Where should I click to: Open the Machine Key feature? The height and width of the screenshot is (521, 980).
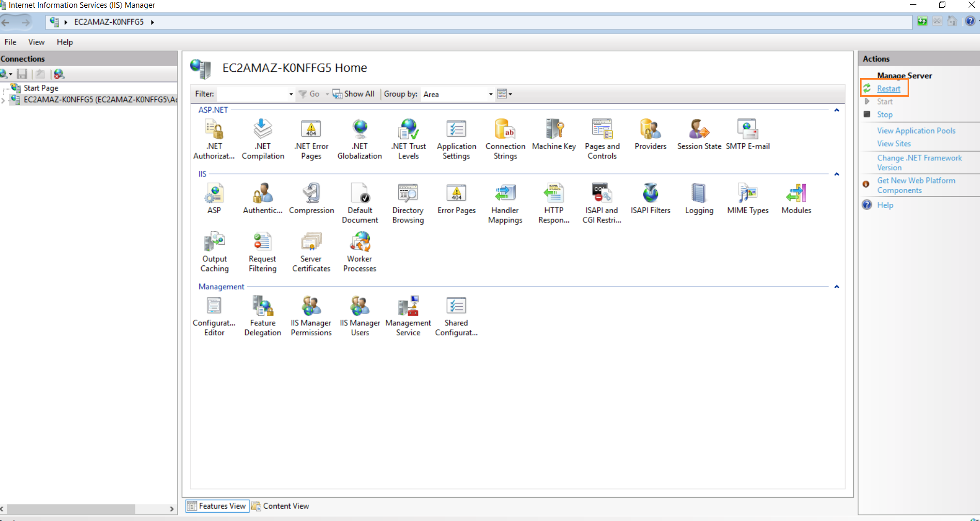[x=553, y=133]
